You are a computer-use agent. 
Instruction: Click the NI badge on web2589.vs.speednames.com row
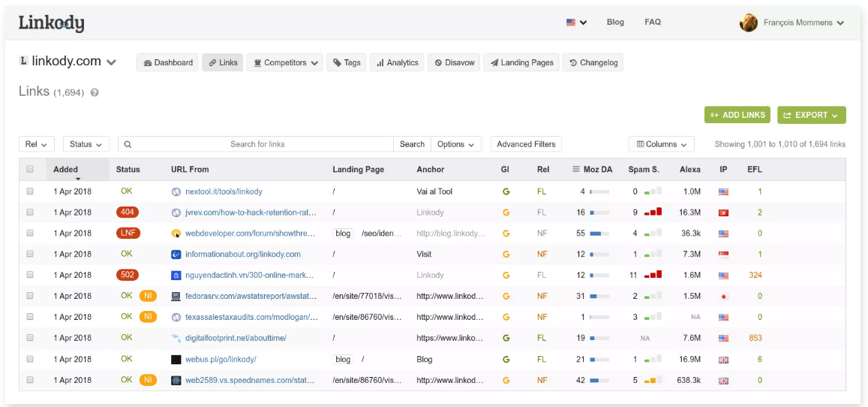coord(148,380)
